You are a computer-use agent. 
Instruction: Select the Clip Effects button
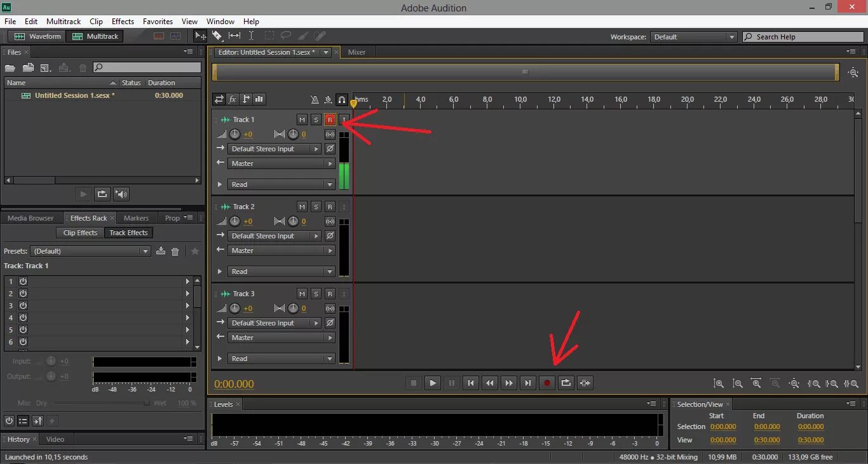coord(80,233)
